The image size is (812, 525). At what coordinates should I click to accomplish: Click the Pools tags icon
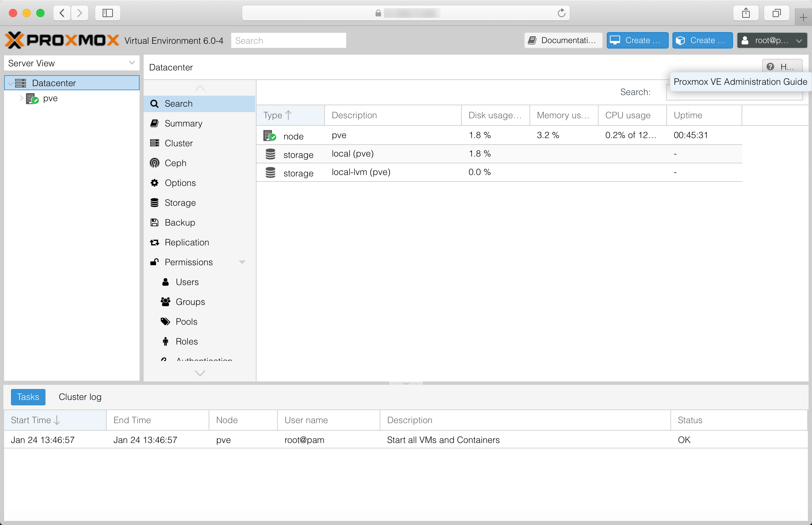pyautogui.click(x=166, y=322)
